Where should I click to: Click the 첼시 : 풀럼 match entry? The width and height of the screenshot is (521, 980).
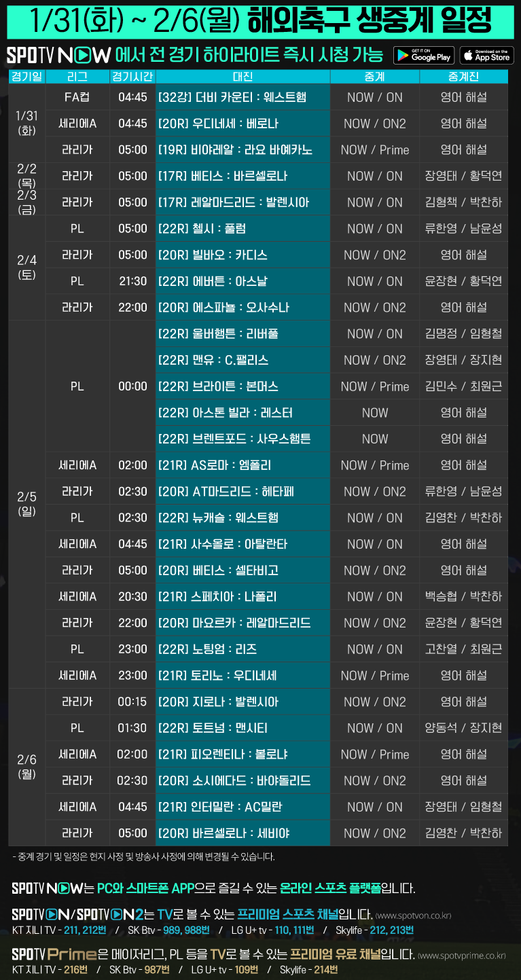pyautogui.click(x=242, y=229)
